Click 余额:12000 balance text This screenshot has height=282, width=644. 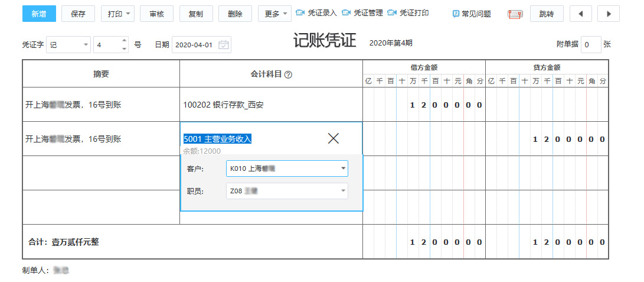(x=202, y=151)
